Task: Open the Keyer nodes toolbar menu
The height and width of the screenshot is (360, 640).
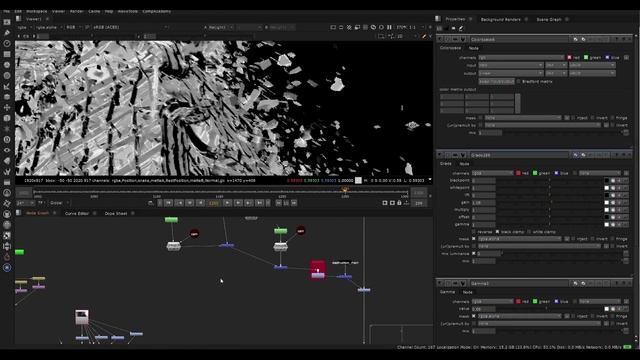Action: pos(7,86)
